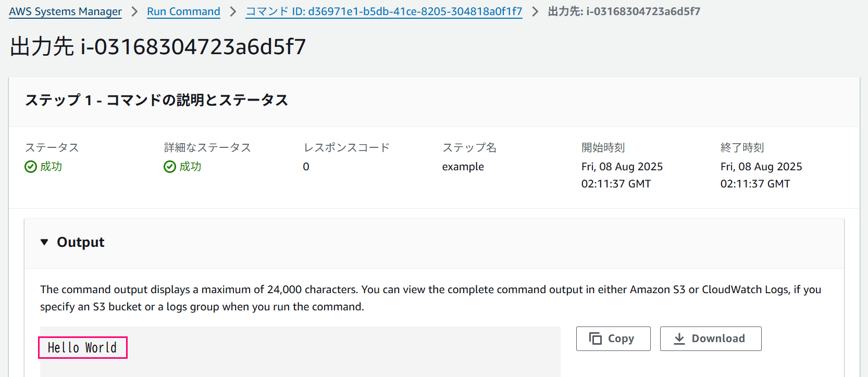Click the 終了時刻 timestamp value
Viewport: 868px width, 377px height.
coord(761,175)
